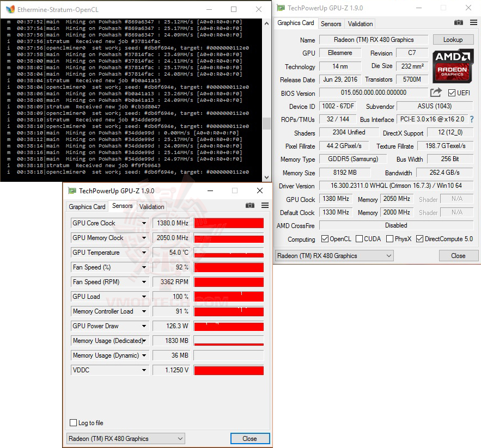
Task: Open Validation tab in lower GPU-Z window
Action: coord(151,207)
